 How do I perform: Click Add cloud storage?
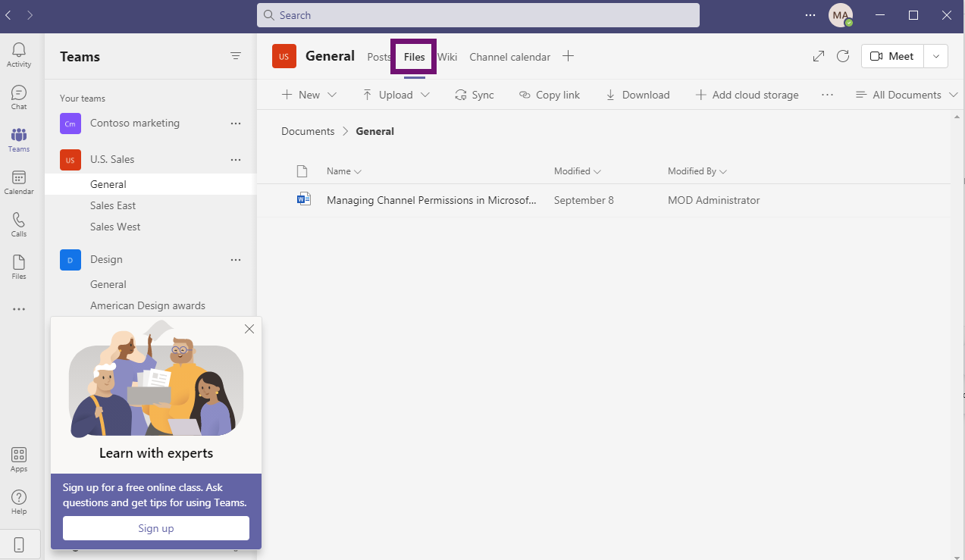click(747, 95)
